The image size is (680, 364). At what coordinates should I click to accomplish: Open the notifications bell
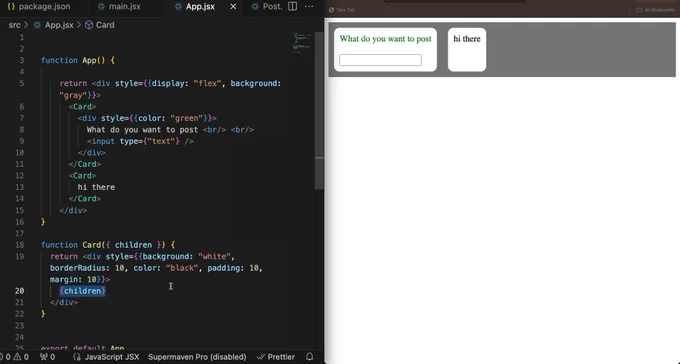tap(310, 357)
